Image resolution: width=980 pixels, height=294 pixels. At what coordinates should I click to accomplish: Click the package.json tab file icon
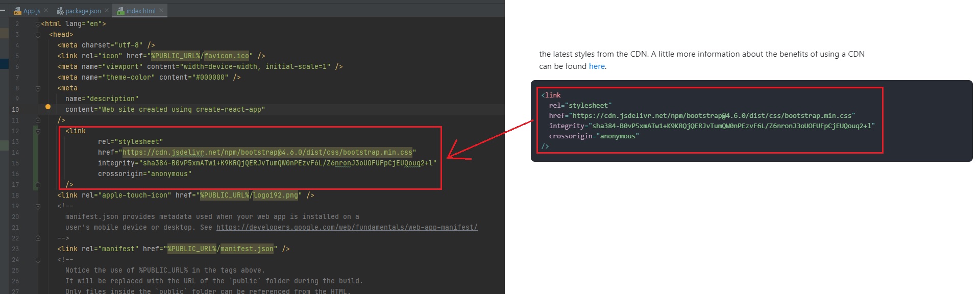click(60, 11)
